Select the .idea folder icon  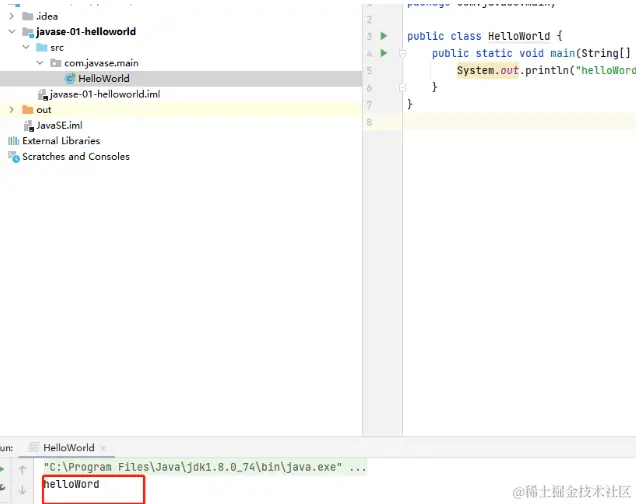click(x=28, y=16)
